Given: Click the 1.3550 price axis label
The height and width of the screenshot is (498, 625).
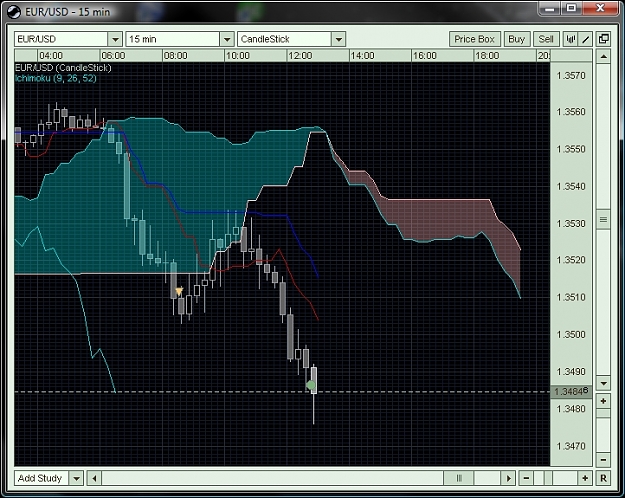Looking at the screenshot, I should [x=571, y=149].
